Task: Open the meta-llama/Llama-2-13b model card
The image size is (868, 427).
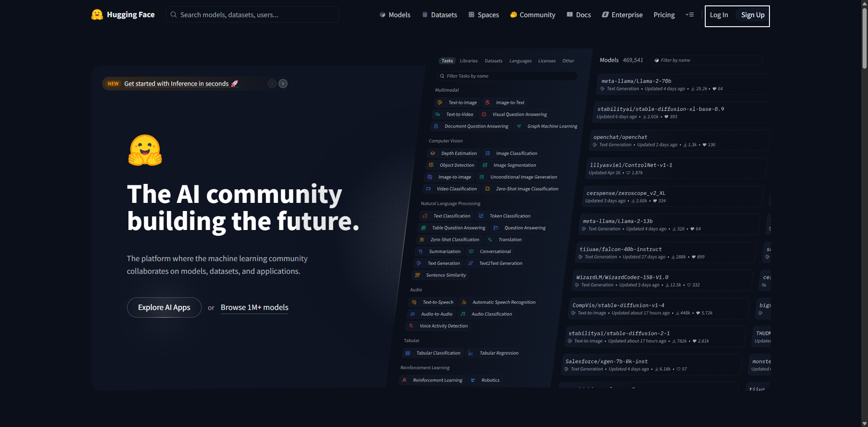Action: point(670,225)
